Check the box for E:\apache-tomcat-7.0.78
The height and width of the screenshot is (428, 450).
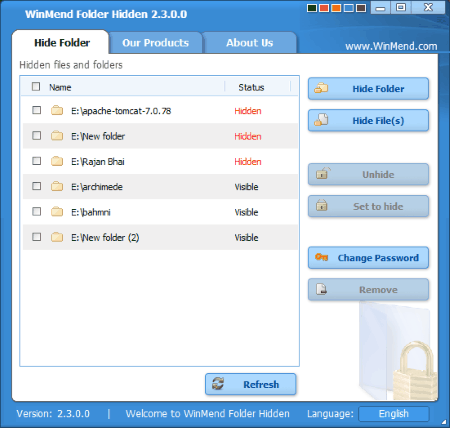(x=37, y=110)
